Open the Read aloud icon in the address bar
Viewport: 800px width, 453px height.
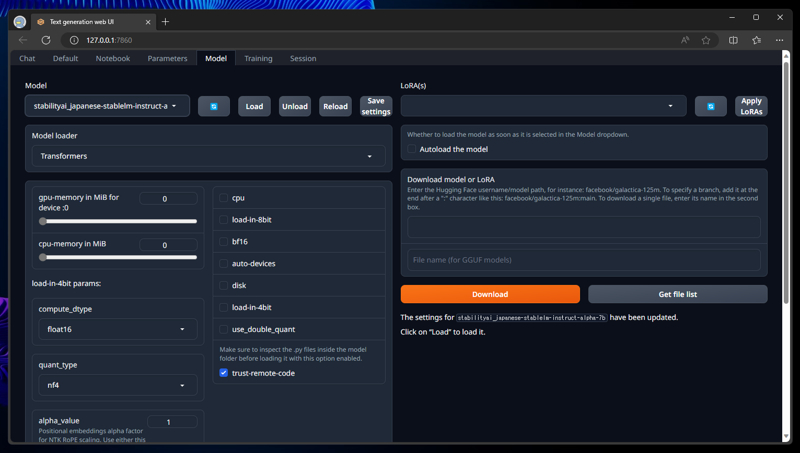[685, 40]
